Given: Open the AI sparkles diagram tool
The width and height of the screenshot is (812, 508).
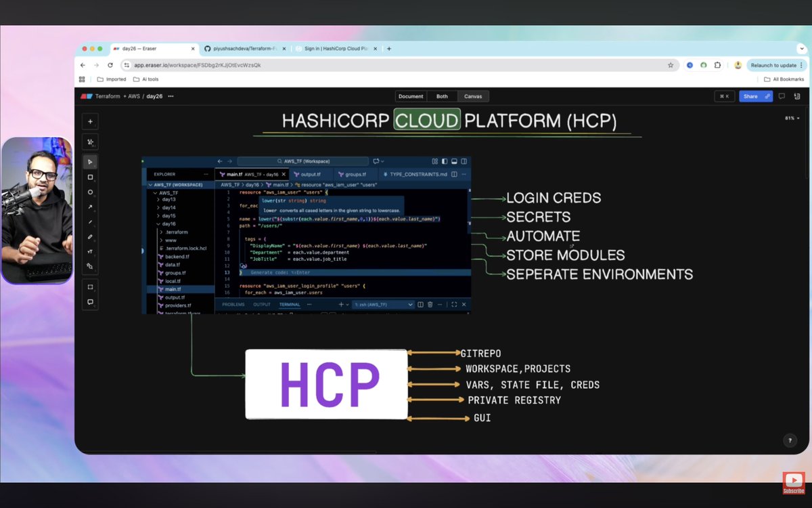Looking at the screenshot, I should [x=91, y=142].
